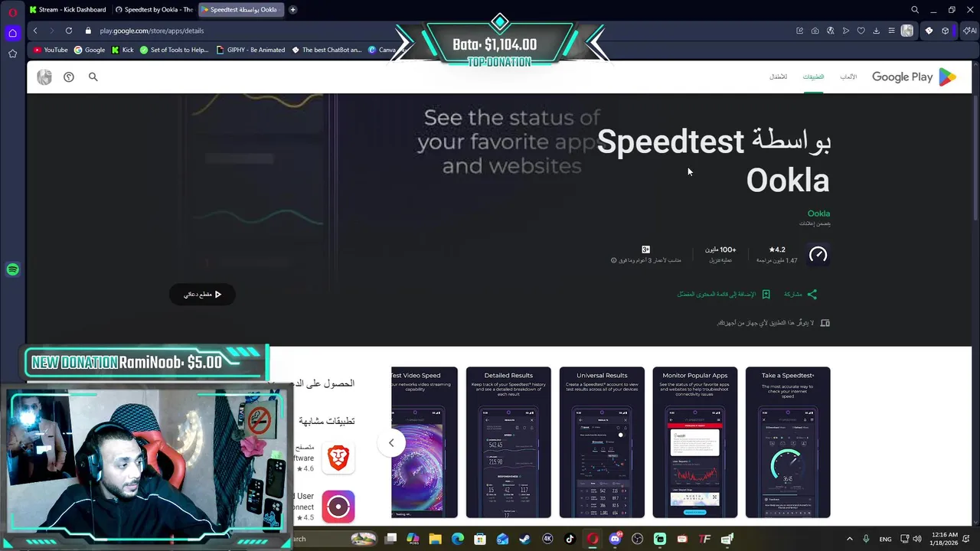The width and height of the screenshot is (980, 551).
Task: Add page to bookmarks heart icon
Action: [861, 31]
